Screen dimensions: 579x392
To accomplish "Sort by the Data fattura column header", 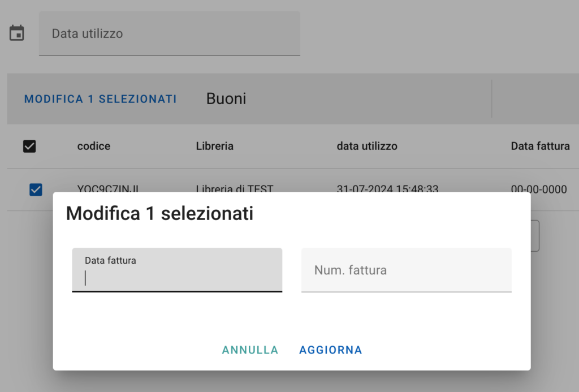I will 540,146.
